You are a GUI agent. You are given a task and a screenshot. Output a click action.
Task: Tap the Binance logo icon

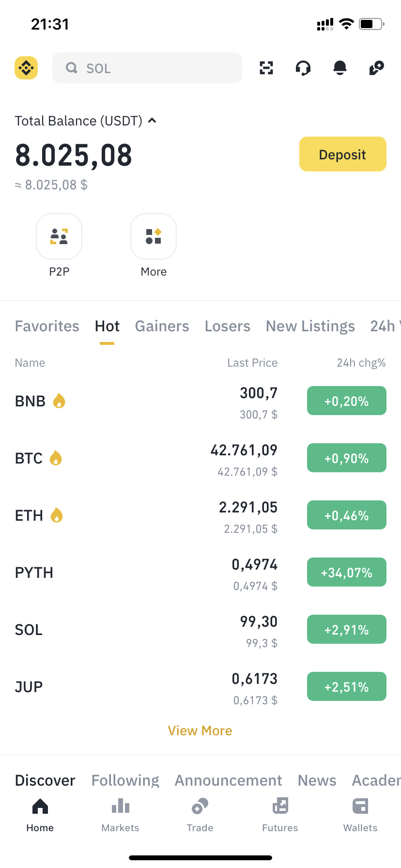click(x=26, y=68)
